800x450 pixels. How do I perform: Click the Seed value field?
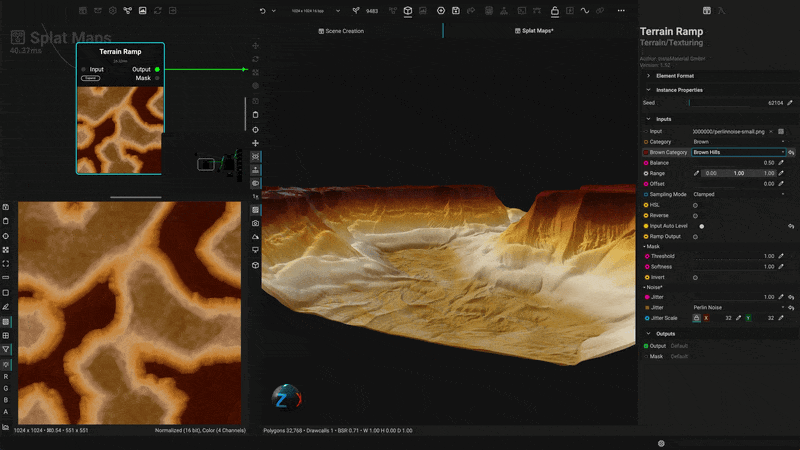(x=737, y=103)
